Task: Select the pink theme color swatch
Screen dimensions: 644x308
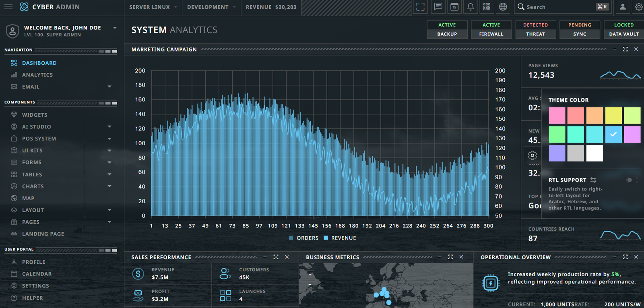Action: 557,116
